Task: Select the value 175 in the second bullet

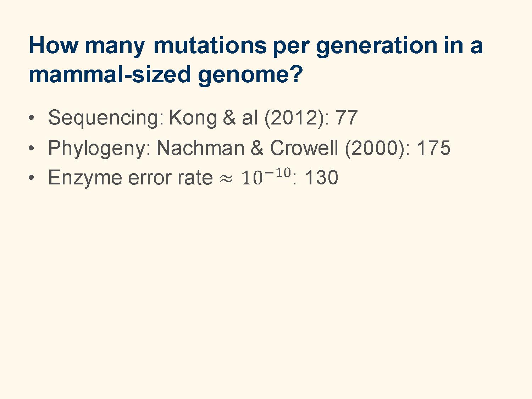Action: tap(433, 148)
